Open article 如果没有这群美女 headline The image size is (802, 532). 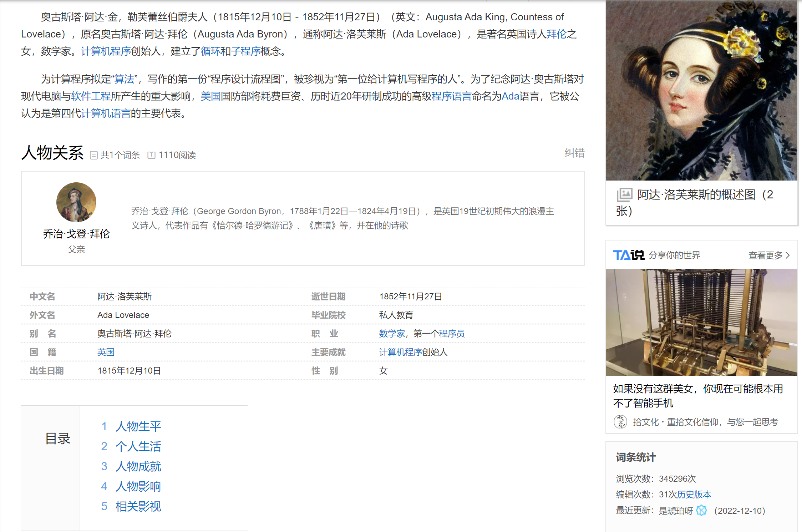(x=698, y=396)
